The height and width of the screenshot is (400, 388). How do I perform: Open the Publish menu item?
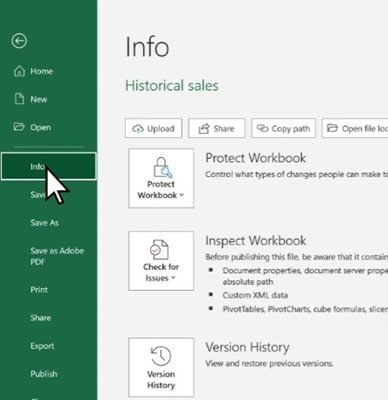pos(44,374)
